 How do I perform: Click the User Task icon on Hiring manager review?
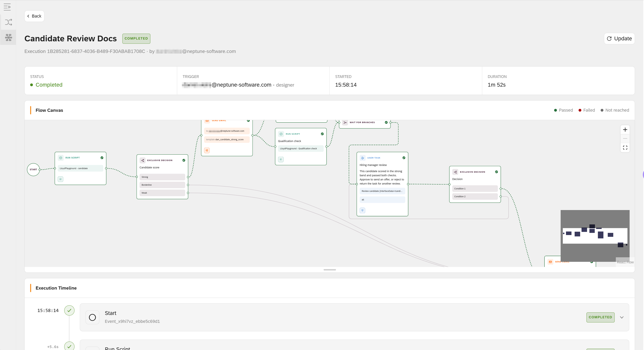[x=363, y=158]
